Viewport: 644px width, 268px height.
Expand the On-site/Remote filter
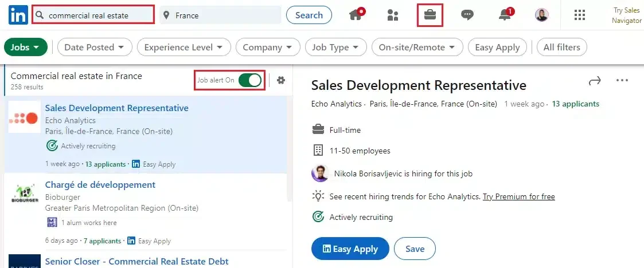[x=417, y=47]
